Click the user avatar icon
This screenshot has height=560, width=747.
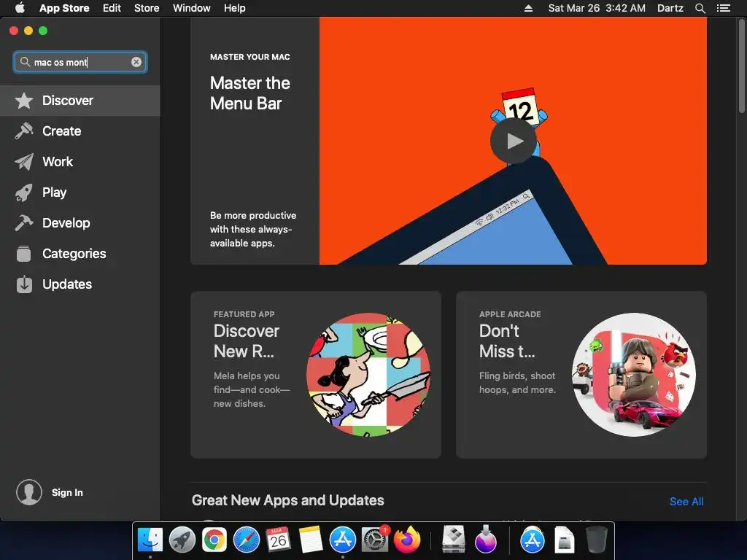(29, 492)
